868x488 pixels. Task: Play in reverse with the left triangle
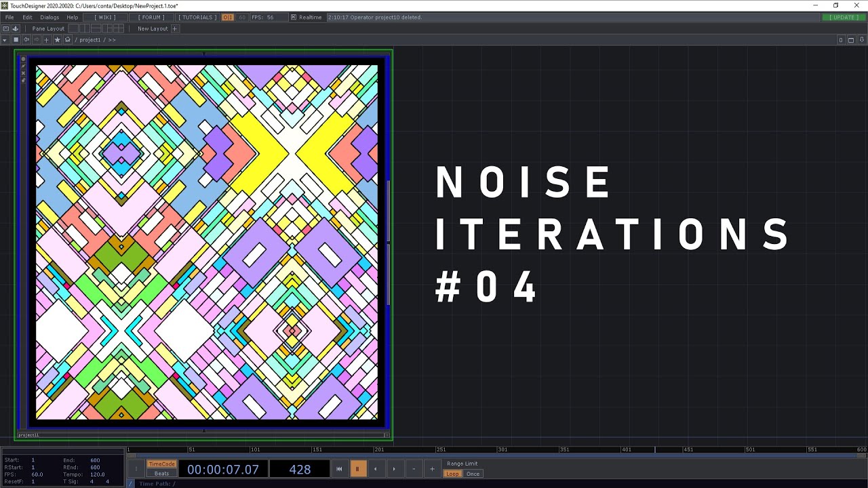click(x=375, y=469)
